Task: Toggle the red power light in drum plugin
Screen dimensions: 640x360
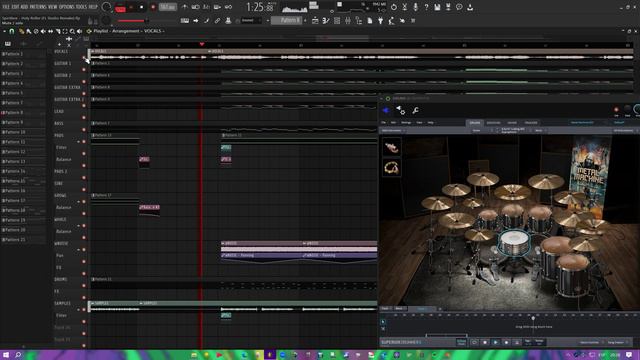Action: click(616, 109)
